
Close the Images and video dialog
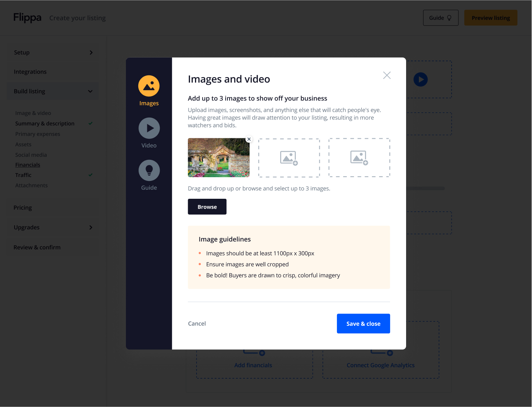pos(387,75)
